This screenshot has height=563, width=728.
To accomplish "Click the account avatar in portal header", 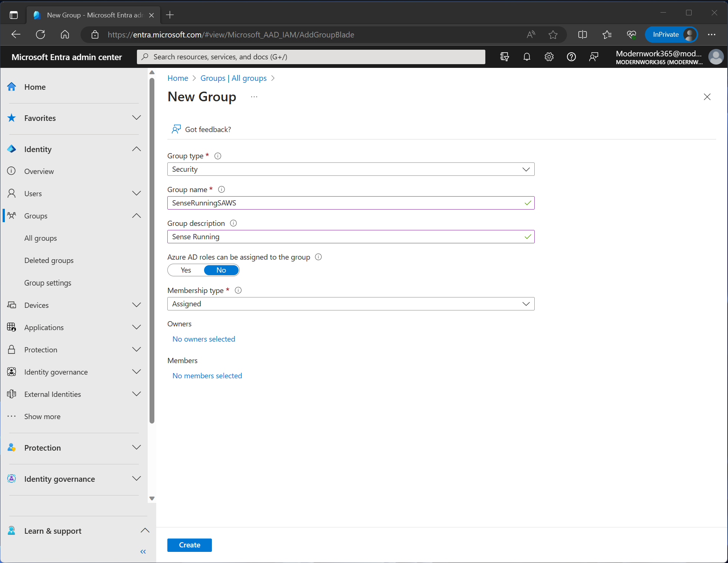I will [x=716, y=57].
